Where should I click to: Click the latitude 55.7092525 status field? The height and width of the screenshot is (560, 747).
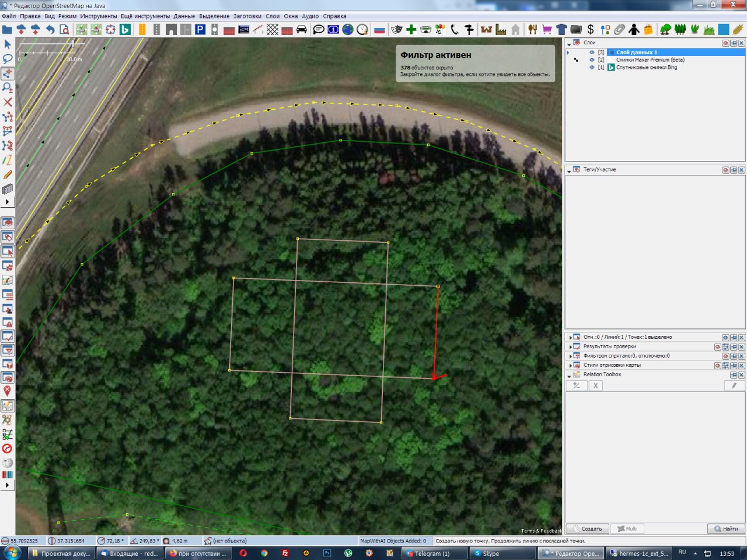(22, 541)
